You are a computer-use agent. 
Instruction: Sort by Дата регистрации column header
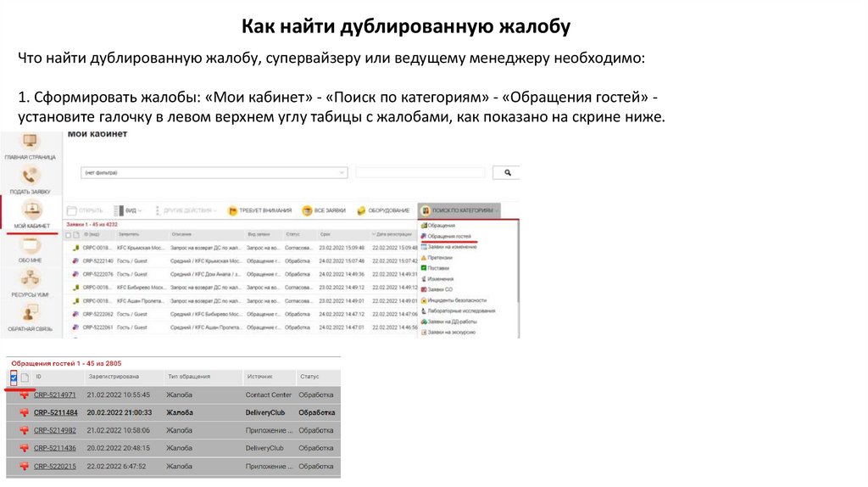click(392, 234)
